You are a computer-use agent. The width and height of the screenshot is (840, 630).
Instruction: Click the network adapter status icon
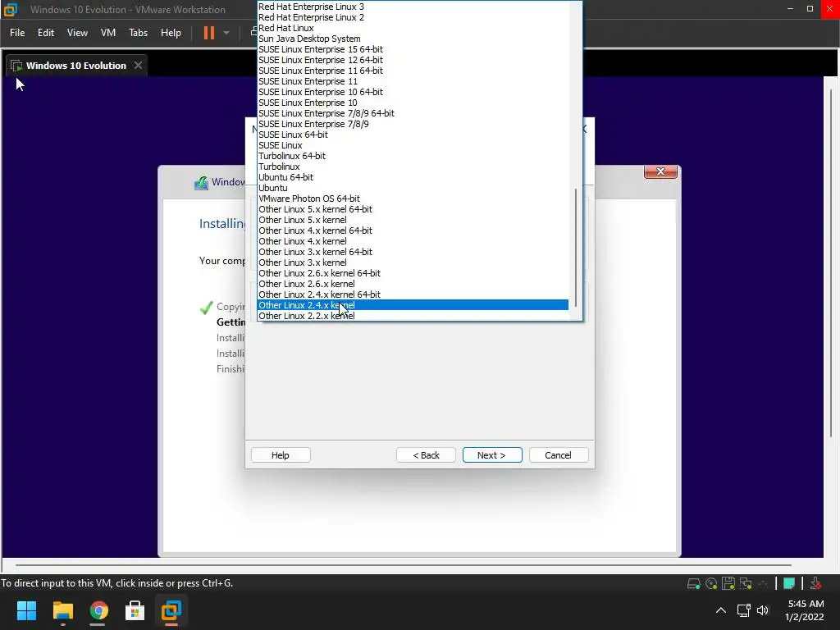pyautogui.click(x=745, y=583)
